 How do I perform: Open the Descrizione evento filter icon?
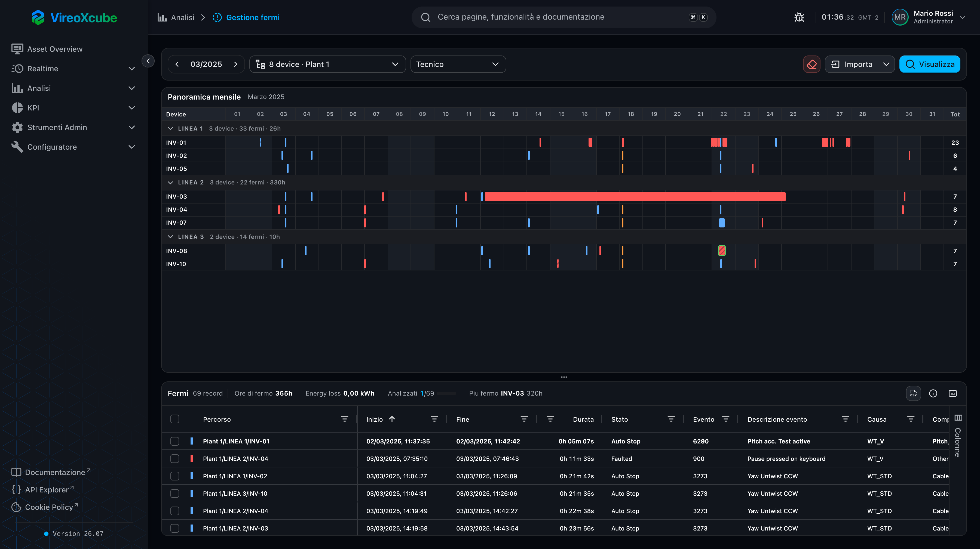point(845,419)
